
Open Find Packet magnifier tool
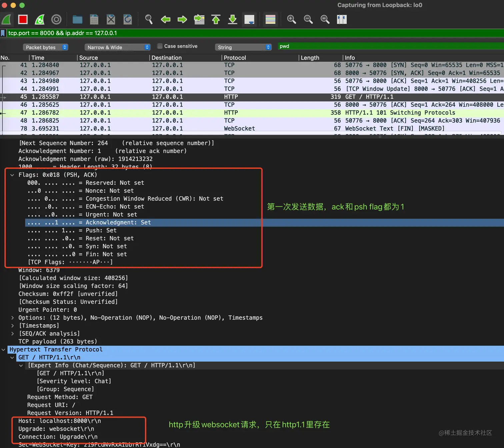point(149,19)
